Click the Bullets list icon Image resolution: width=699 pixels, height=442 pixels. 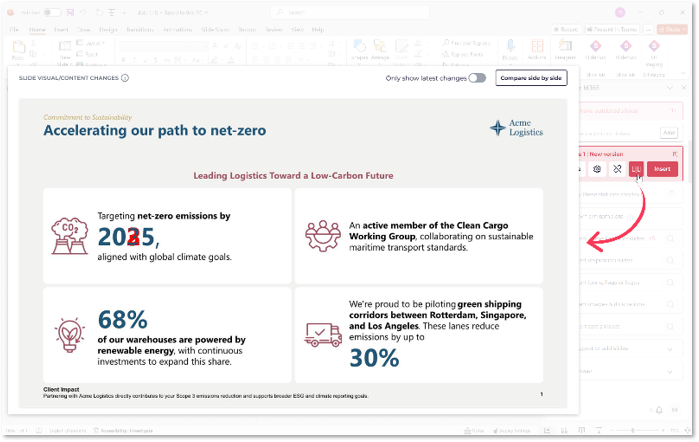[255, 46]
